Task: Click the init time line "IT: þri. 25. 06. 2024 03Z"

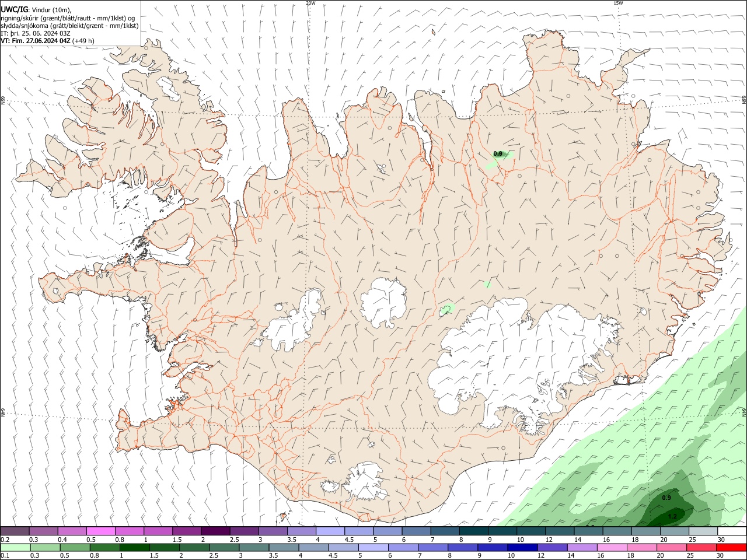Action: coord(36,33)
